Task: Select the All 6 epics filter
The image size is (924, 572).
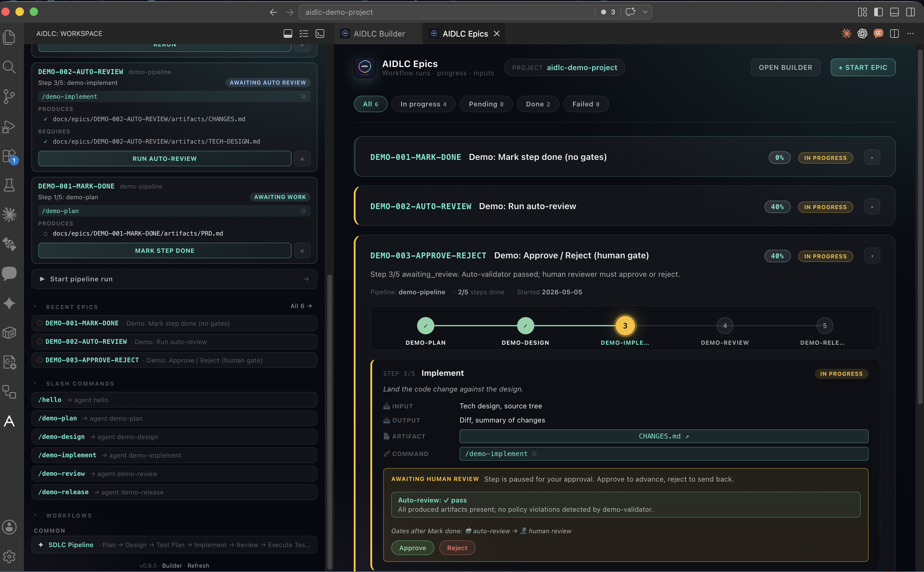Action: [370, 104]
